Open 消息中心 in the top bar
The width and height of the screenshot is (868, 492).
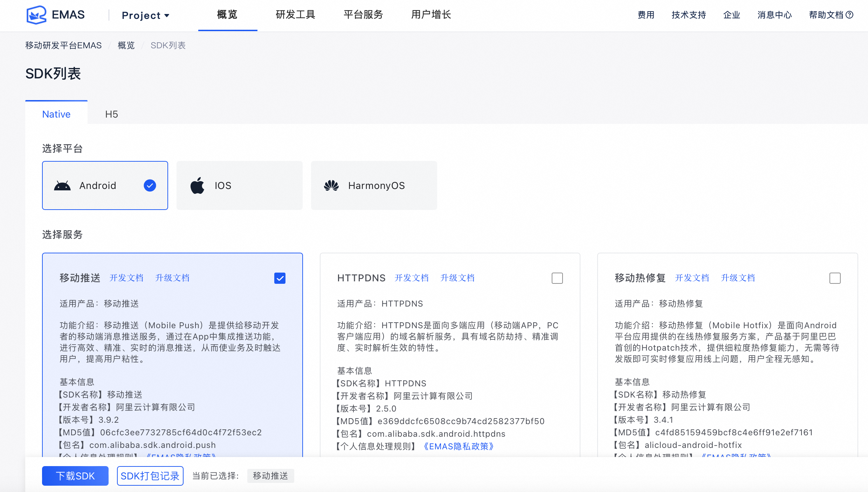pos(775,15)
